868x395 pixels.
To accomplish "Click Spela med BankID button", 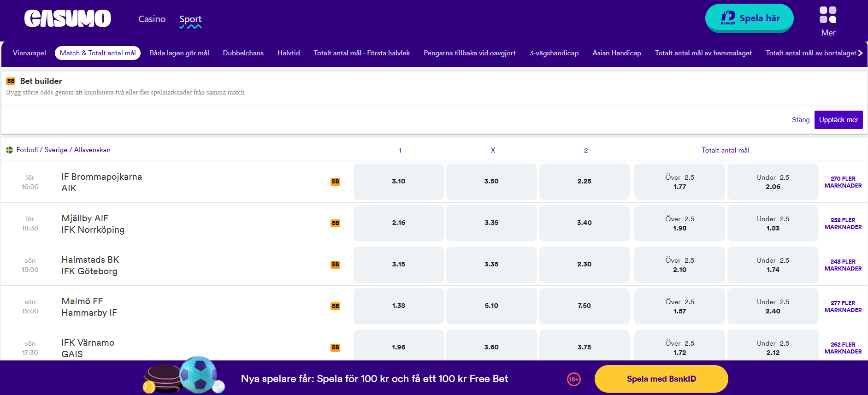I will click(x=661, y=379).
